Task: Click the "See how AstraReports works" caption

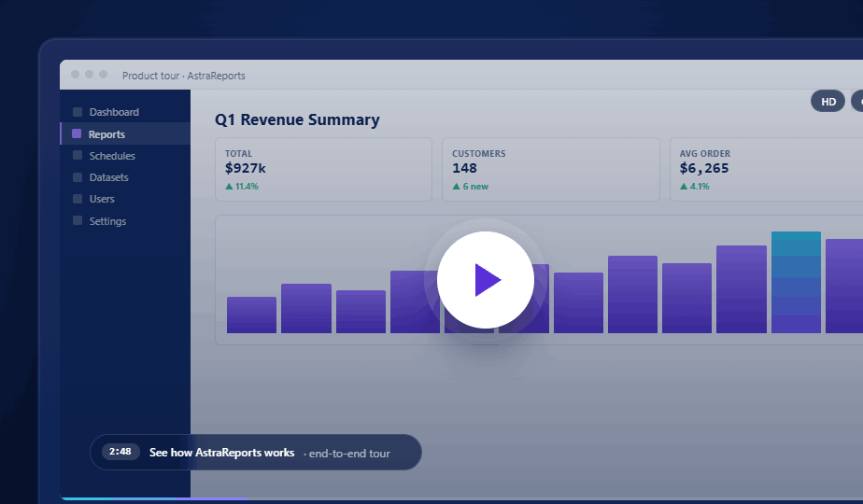Action: point(221,453)
